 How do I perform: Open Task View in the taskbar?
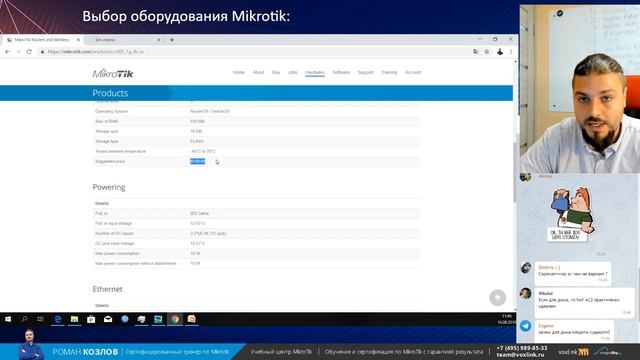(40, 319)
